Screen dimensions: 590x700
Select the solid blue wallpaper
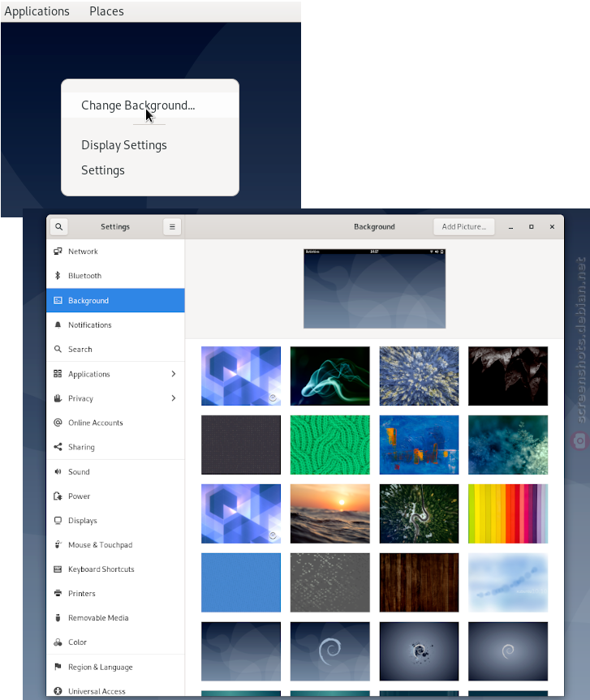coord(241,582)
